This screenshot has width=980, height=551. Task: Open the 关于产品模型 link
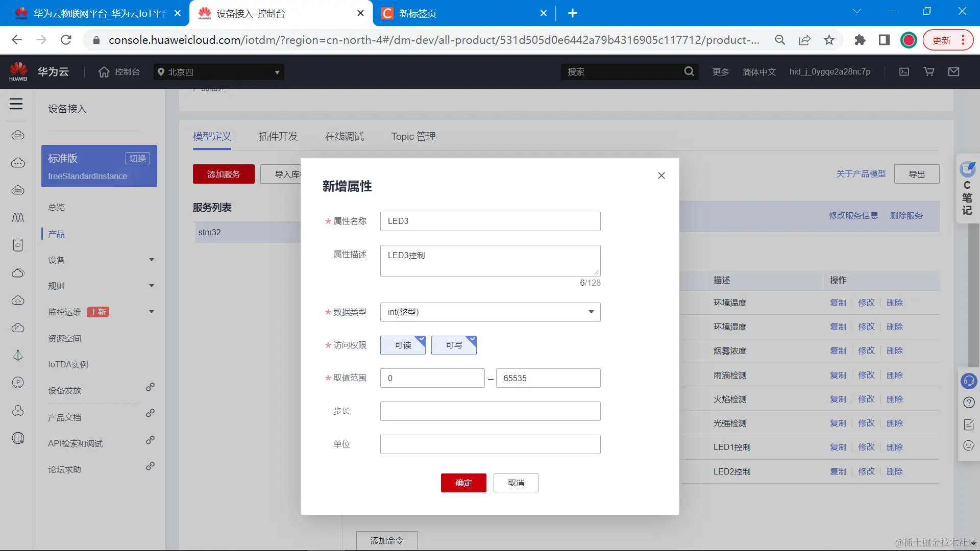coord(861,174)
